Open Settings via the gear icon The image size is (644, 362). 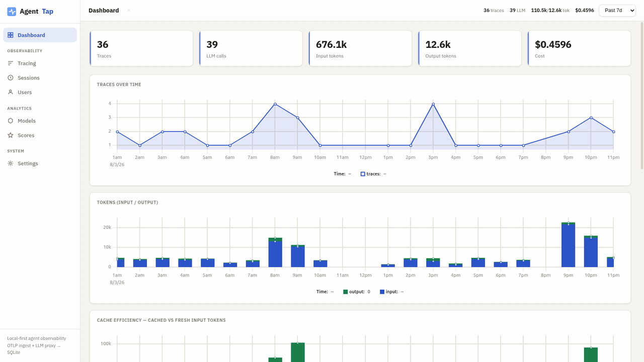[x=11, y=163]
